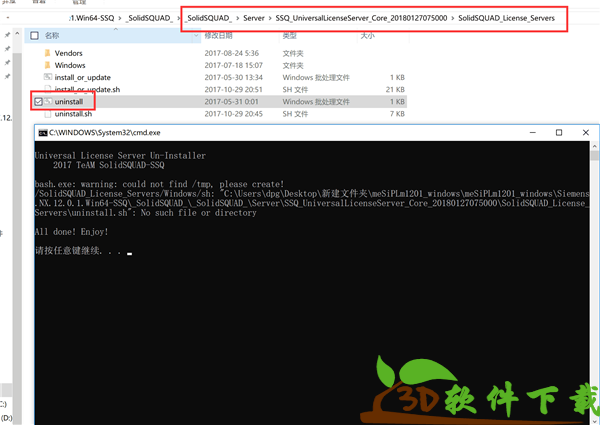Open the Vendors folder icon
This screenshot has width=600, height=425.
(x=47, y=53)
